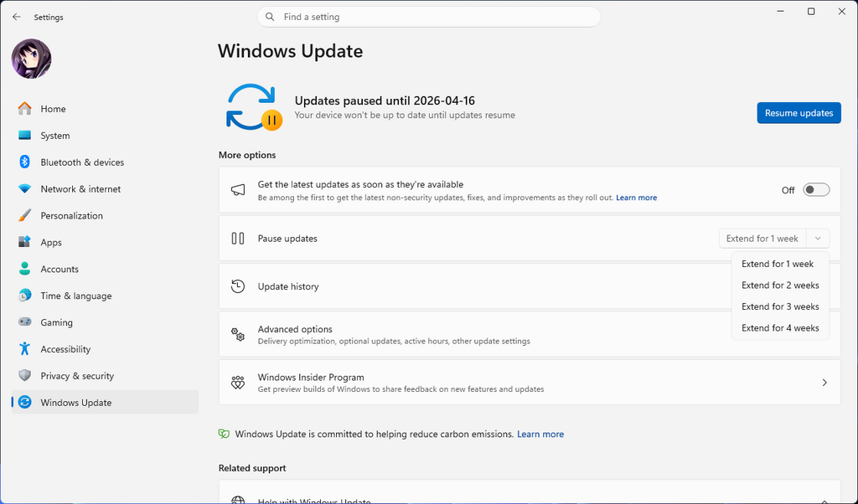Click the Apps icon in sidebar
The height and width of the screenshot is (504, 858).
[x=24, y=242]
